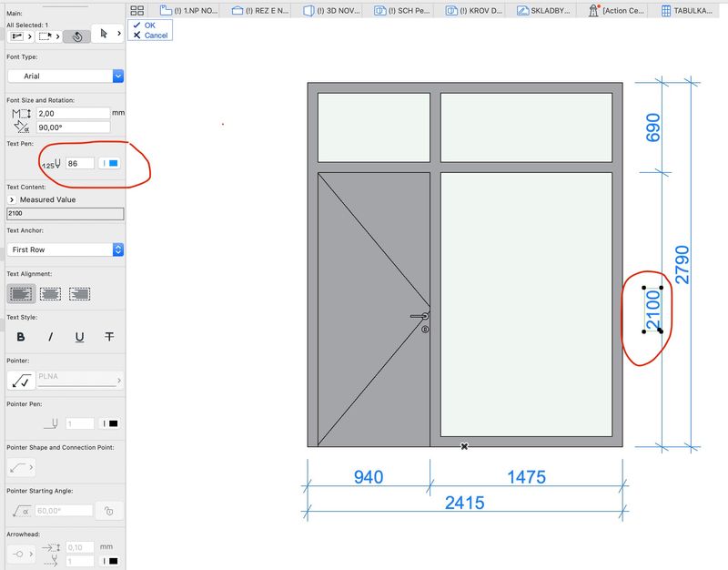
Task: Open the SCH Pe... schedule tab
Action: (402, 10)
